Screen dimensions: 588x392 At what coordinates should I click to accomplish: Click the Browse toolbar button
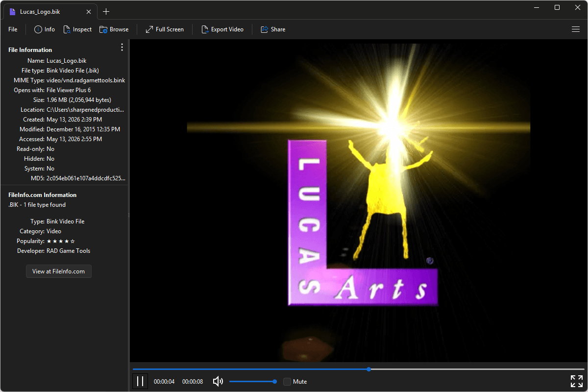pyautogui.click(x=114, y=29)
